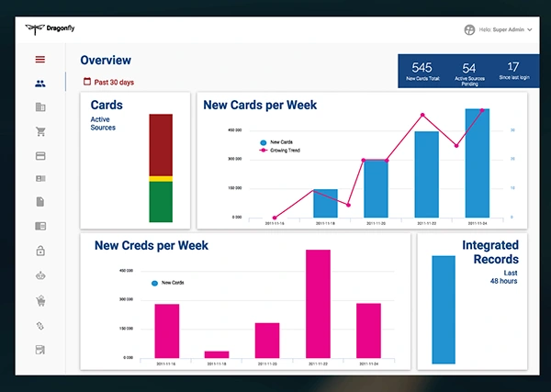This screenshot has width=551, height=392.
Task: Click the 'Integrated Records' title
Action: 490,252
